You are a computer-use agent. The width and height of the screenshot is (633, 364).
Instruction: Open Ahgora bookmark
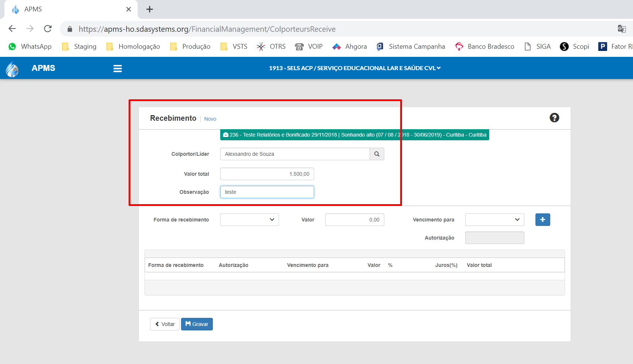click(350, 47)
